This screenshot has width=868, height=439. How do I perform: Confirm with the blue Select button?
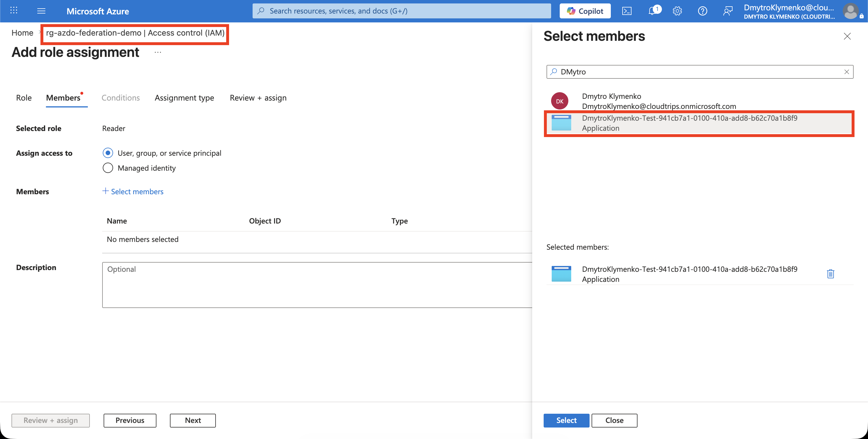pos(566,420)
